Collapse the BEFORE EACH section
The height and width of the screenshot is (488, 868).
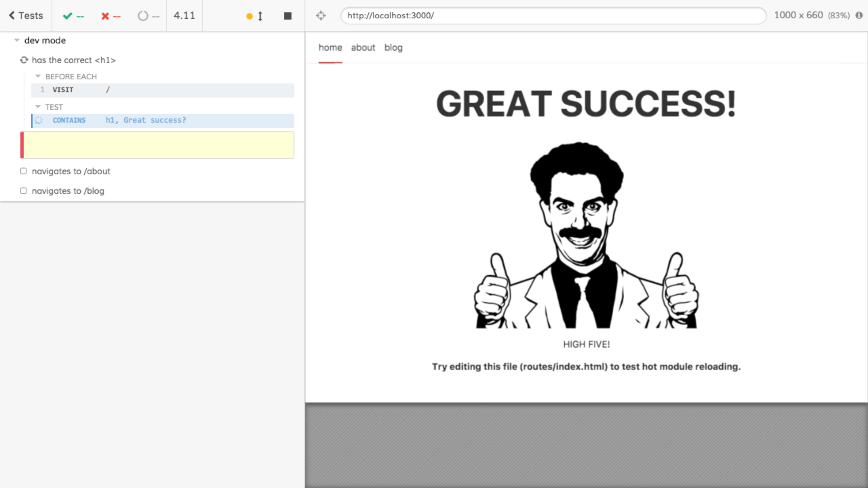click(x=38, y=76)
